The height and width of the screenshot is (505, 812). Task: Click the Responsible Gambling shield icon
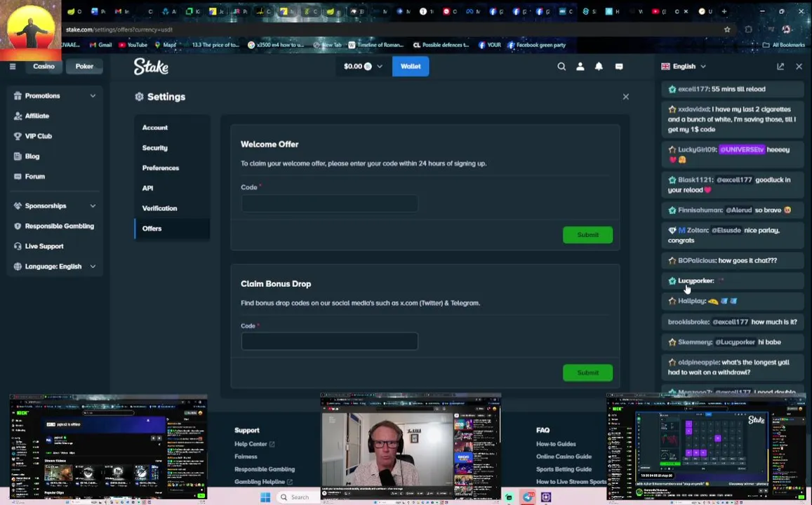click(x=18, y=226)
